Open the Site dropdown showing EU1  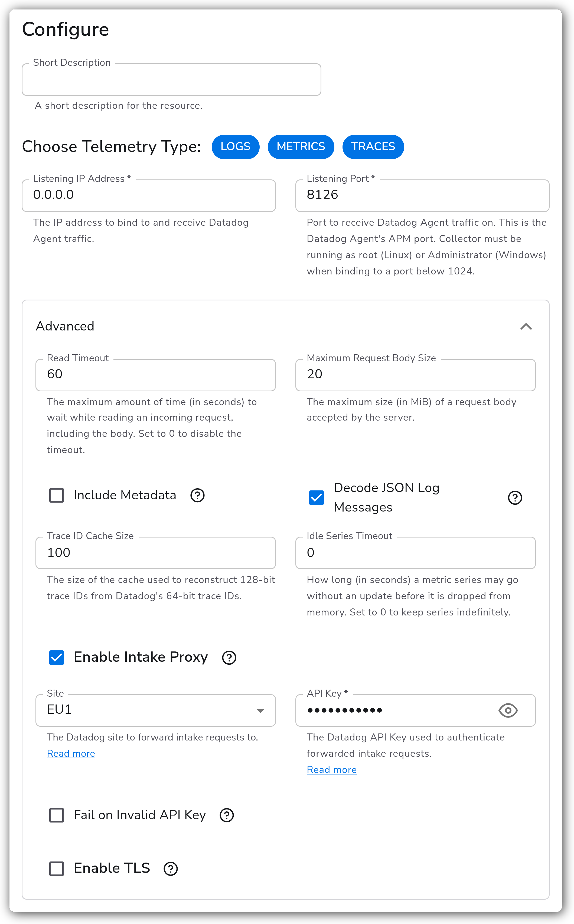[156, 710]
